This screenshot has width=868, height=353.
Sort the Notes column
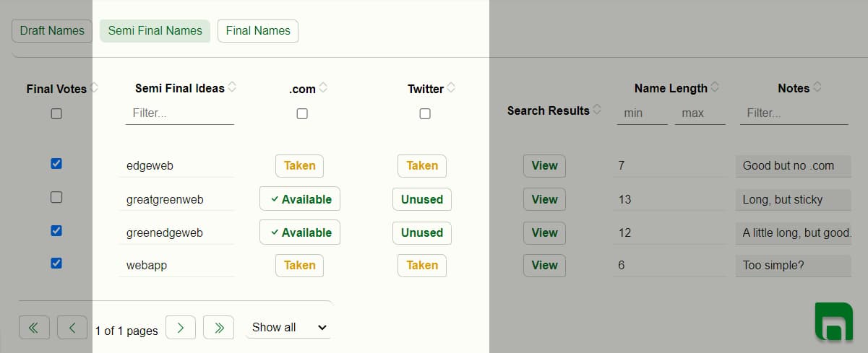[817, 87]
